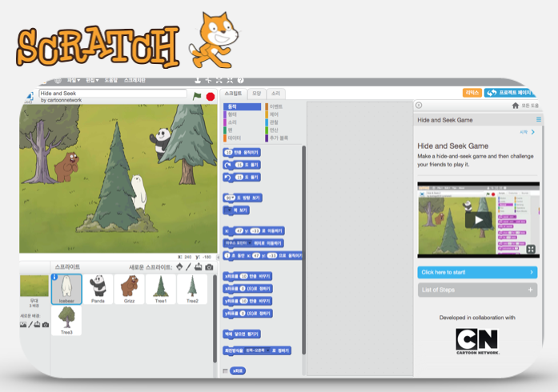Open Icebear sprite info button

pos(54,277)
